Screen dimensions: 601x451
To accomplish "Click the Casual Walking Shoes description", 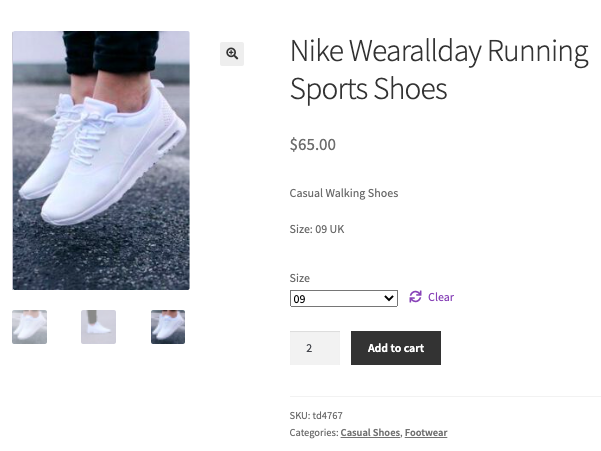I will [x=344, y=193].
